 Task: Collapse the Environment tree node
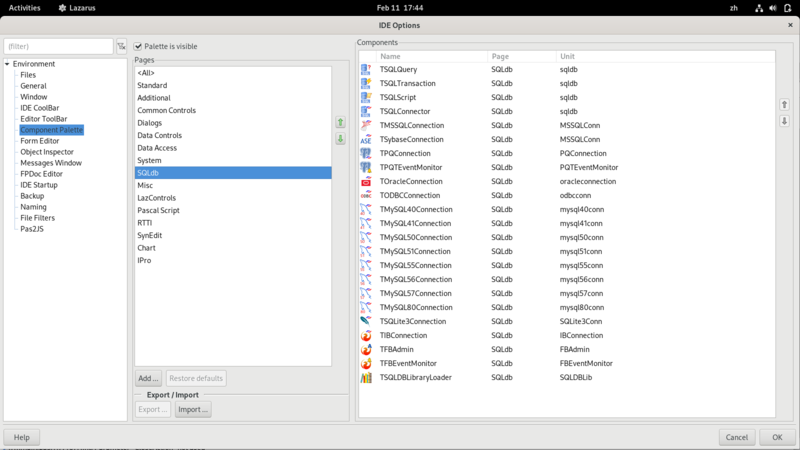(7, 64)
